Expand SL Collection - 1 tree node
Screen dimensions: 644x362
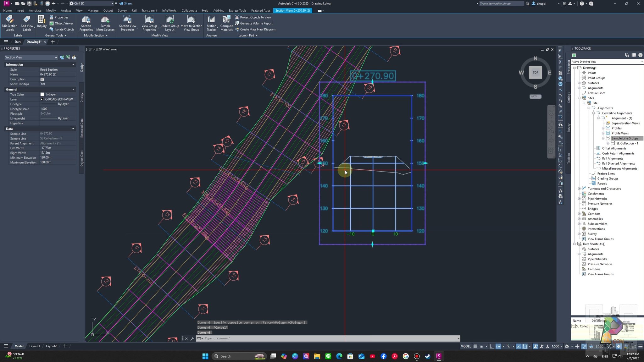click(x=608, y=143)
